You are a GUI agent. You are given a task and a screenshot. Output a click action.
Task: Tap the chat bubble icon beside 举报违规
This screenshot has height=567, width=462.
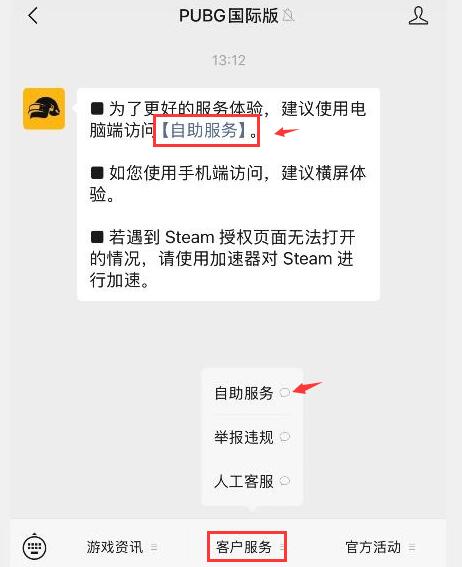tap(285, 437)
